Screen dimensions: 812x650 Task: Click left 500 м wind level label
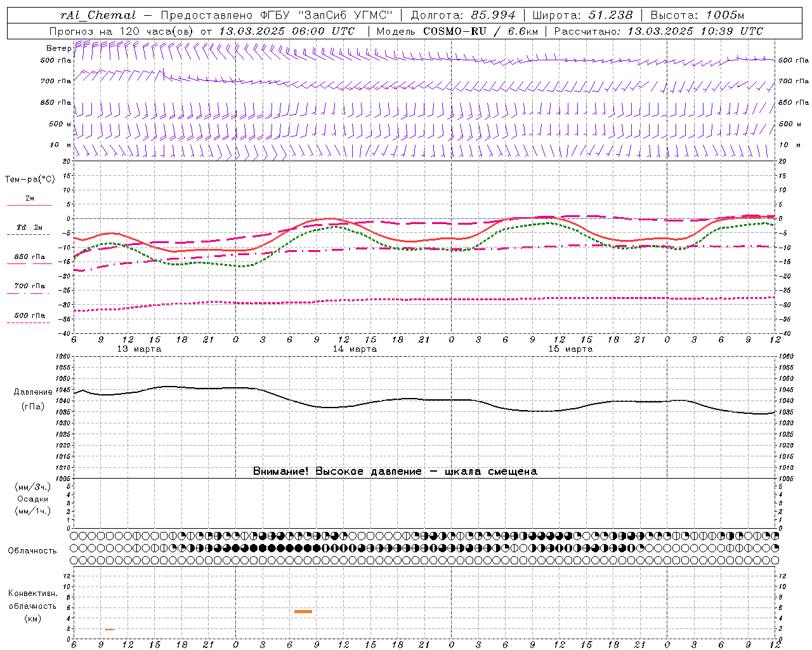pyautogui.click(x=60, y=124)
